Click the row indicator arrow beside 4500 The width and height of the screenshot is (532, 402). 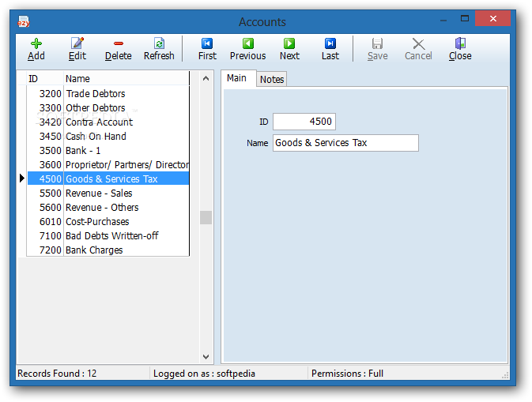[22, 178]
